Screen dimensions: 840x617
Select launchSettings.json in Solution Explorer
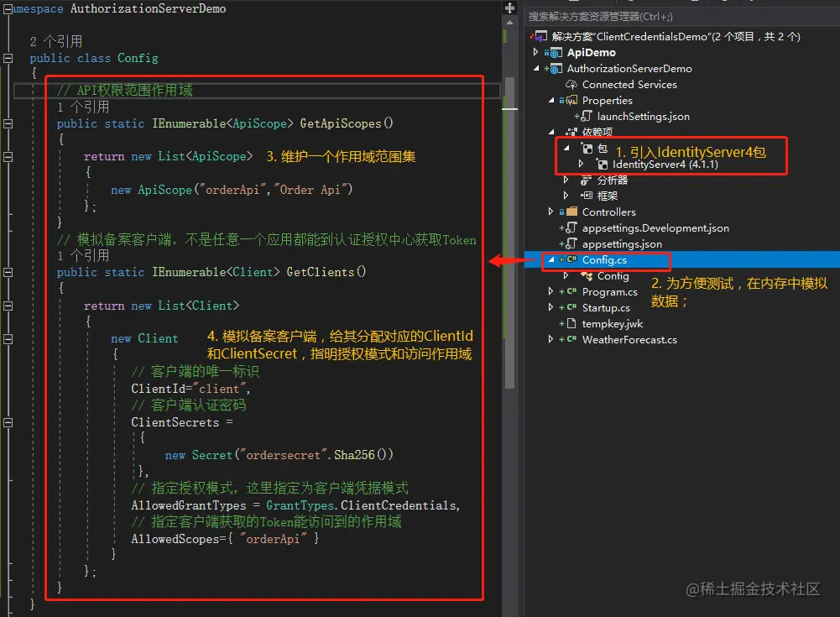(x=643, y=117)
